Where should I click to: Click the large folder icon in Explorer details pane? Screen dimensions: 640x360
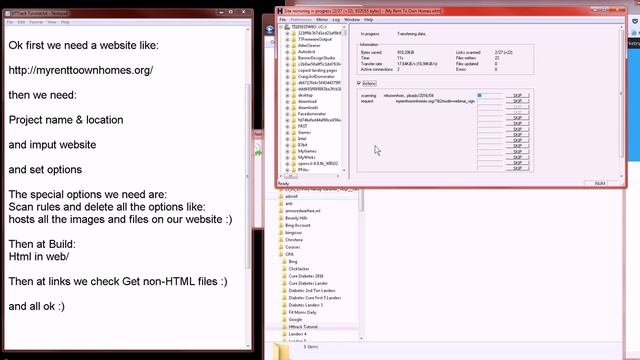click(x=281, y=351)
